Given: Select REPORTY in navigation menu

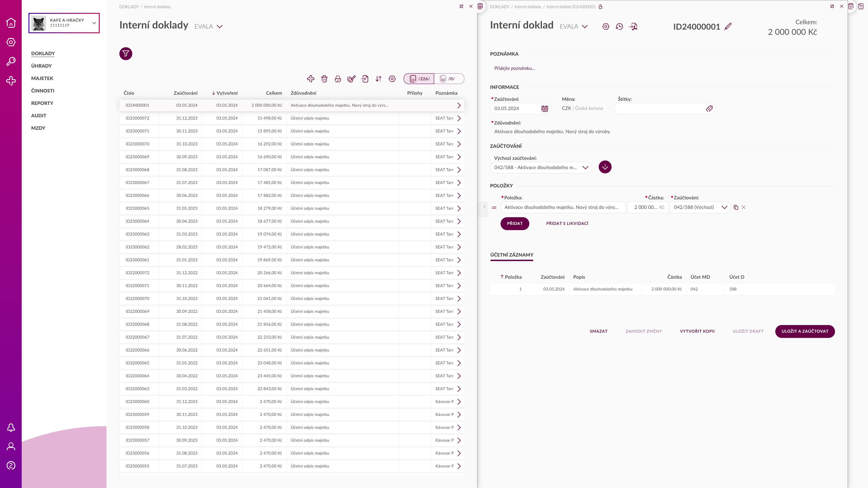Looking at the screenshot, I should click(42, 103).
